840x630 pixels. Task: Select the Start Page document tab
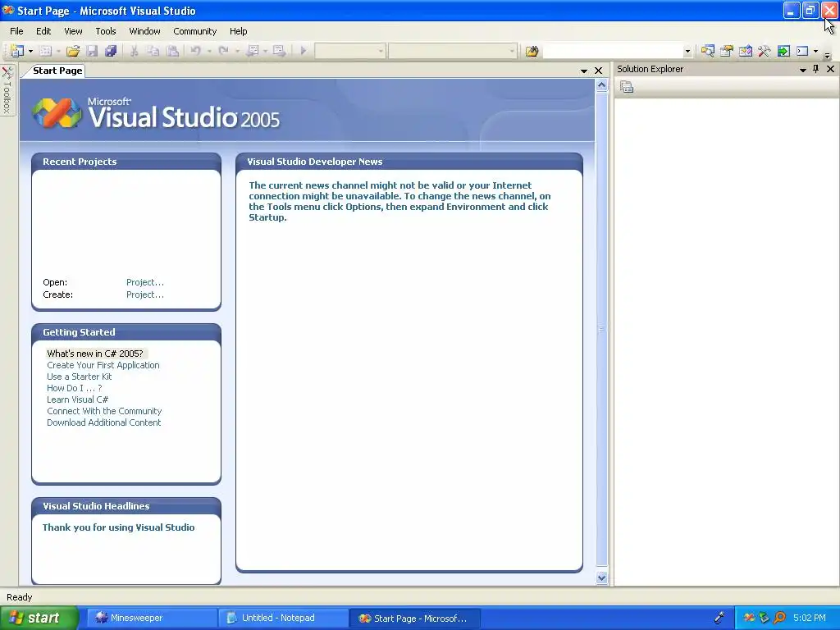57,71
